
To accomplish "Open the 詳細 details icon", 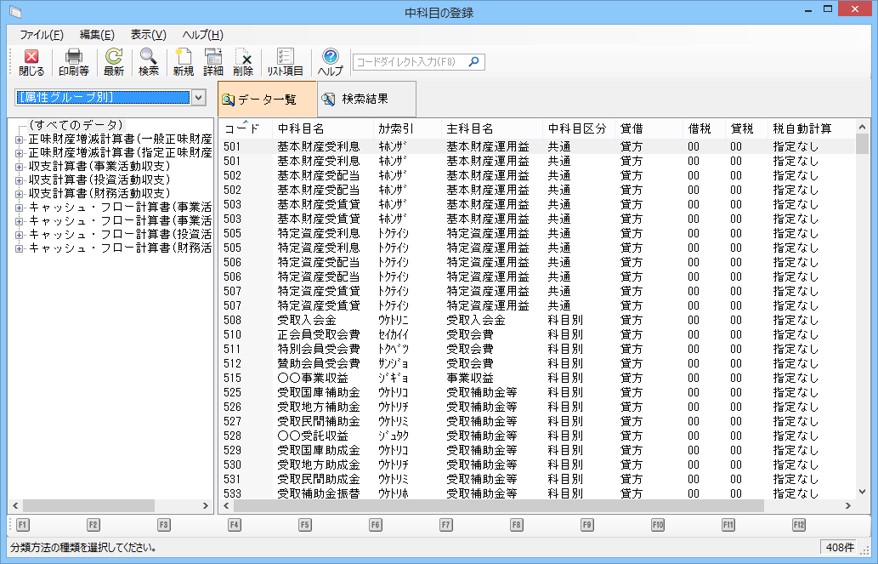I will pyautogui.click(x=213, y=62).
